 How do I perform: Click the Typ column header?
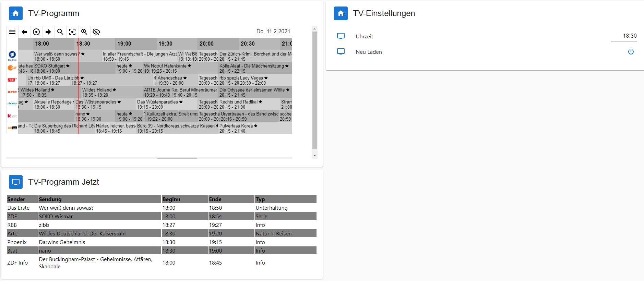point(286,199)
